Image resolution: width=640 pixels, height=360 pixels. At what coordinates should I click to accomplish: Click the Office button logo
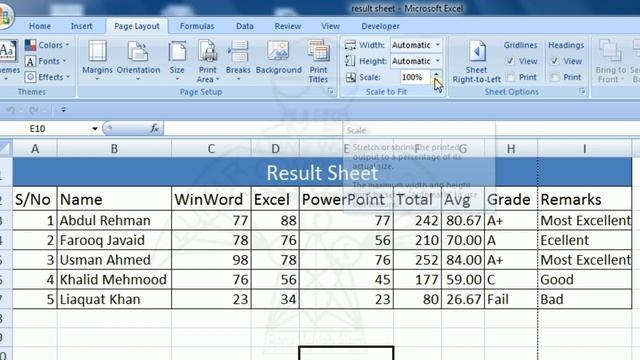(5, 16)
